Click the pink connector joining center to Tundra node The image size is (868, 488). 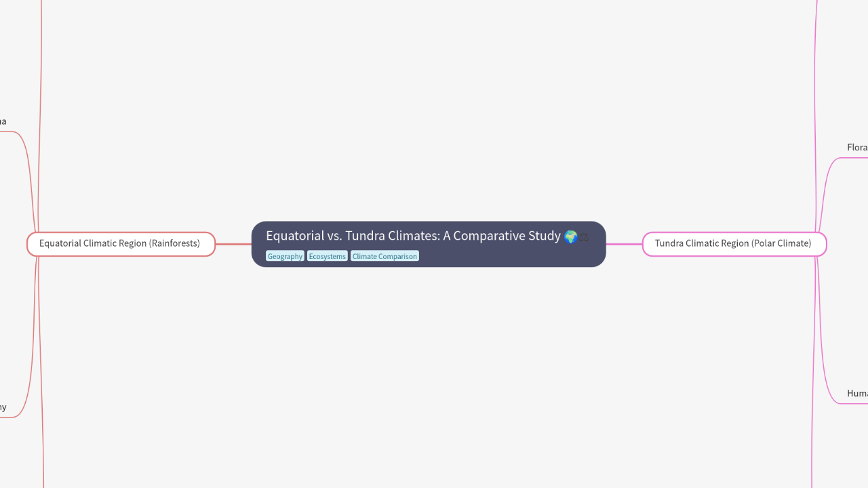pyautogui.click(x=624, y=244)
